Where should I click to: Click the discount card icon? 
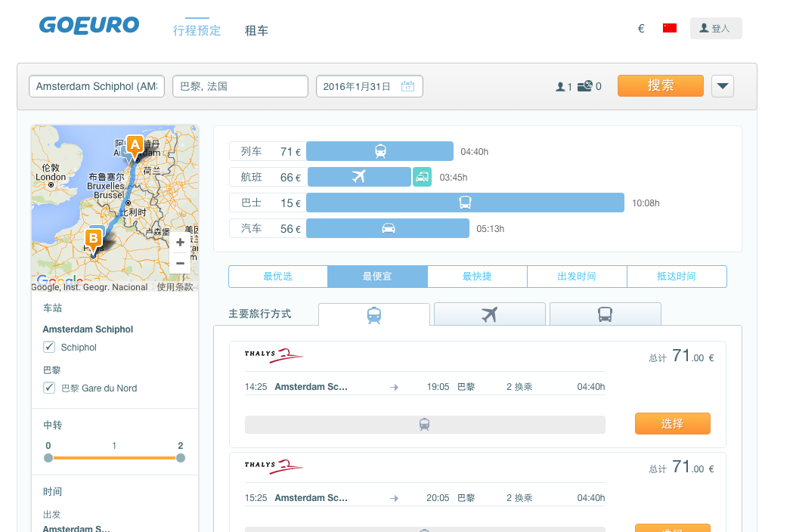point(585,86)
